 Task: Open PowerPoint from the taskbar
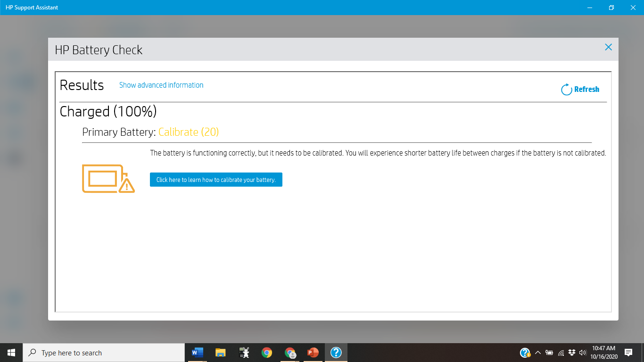coord(313,353)
